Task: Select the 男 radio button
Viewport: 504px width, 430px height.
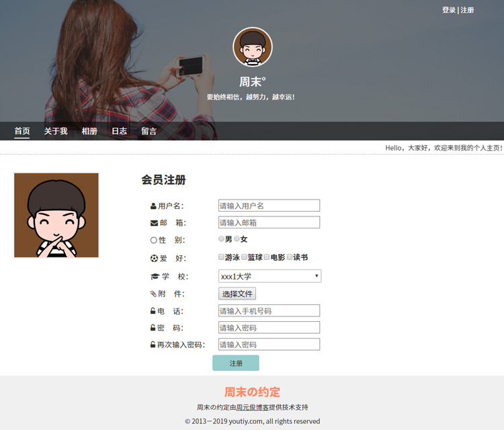Action: tap(221, 239)
